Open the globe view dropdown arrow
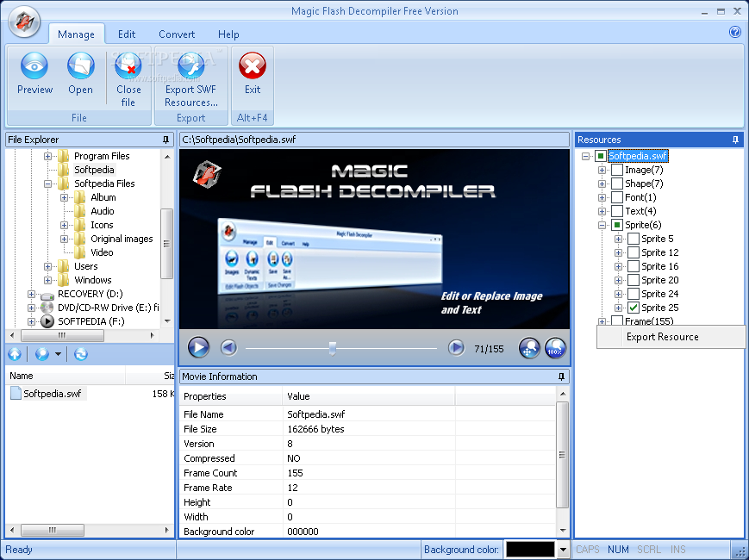 58,354
